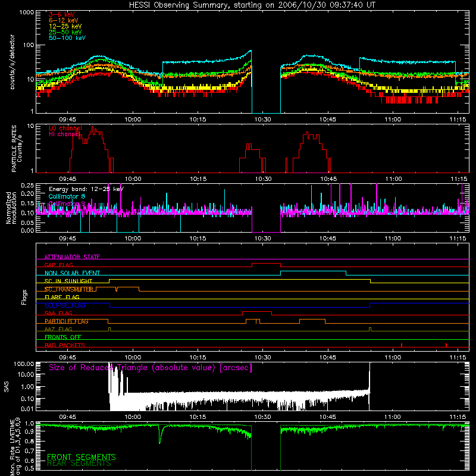Click the SC_TRANSMITTER flag label
The image size is (476, 476).
[69, 289]
